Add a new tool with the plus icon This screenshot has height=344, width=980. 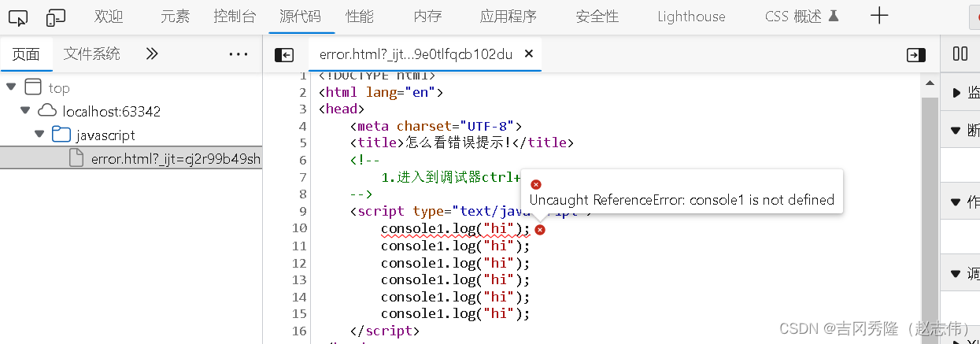tap(879, 16)
